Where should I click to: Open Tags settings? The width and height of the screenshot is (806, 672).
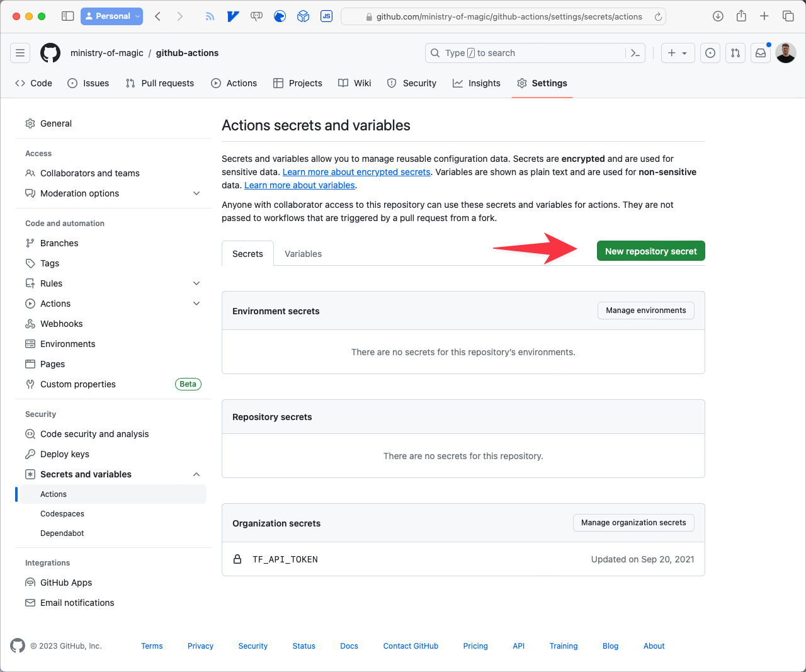[113, 263]
